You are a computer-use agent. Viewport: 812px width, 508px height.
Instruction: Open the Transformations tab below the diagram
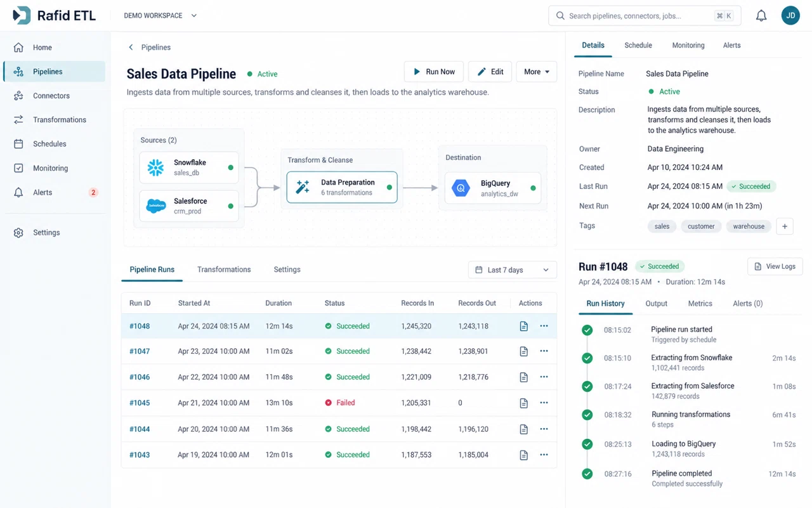(224, 270)
